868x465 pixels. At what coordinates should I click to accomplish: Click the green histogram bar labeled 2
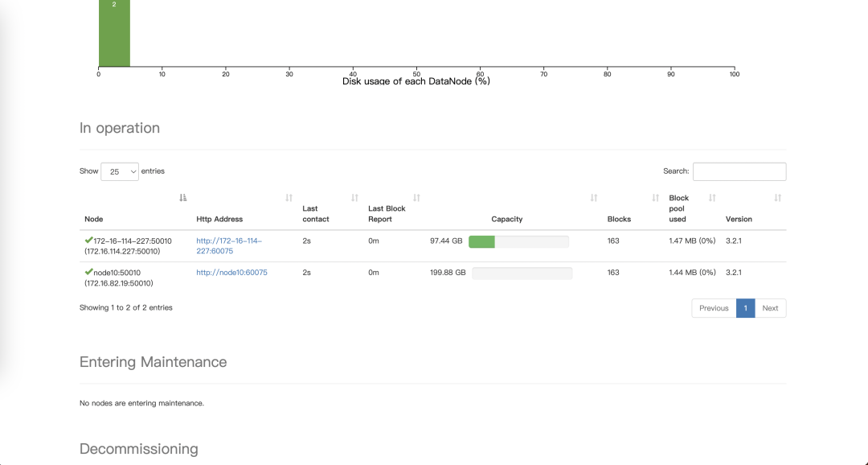(x=114, y=34)
